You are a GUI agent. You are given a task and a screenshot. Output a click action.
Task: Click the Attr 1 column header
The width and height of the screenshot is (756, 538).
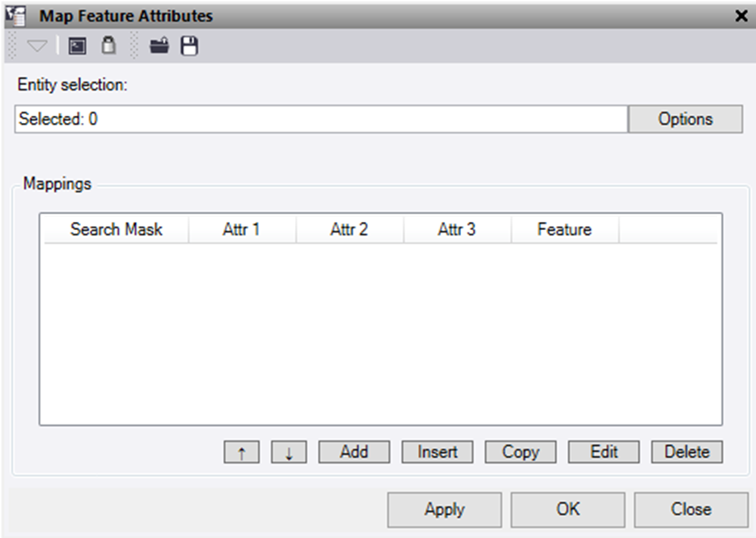[241, 230]
